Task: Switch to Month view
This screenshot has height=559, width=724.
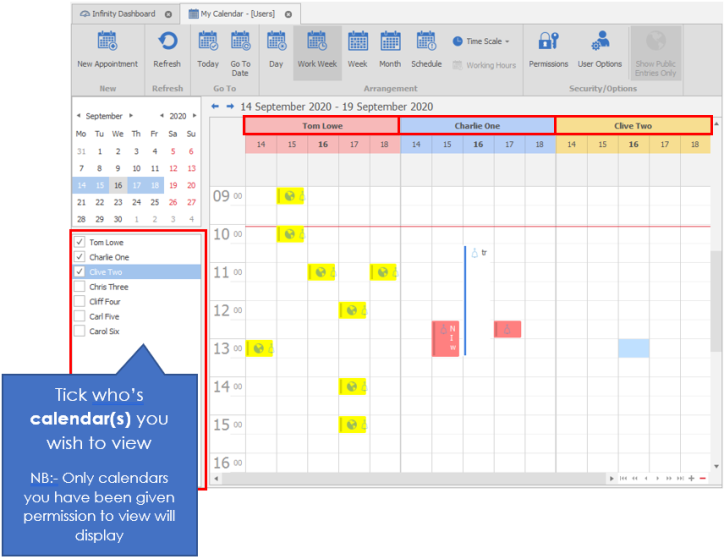Action: 390,43
